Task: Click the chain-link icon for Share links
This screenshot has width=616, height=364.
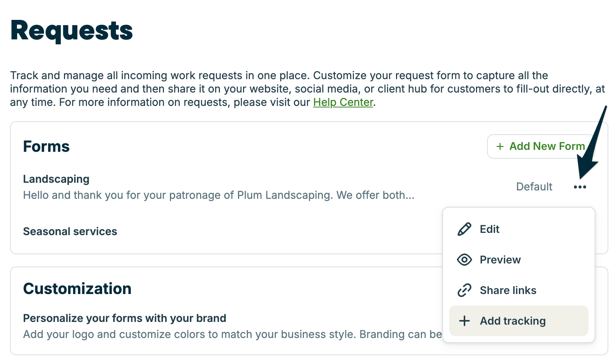Action: (464, 290)
